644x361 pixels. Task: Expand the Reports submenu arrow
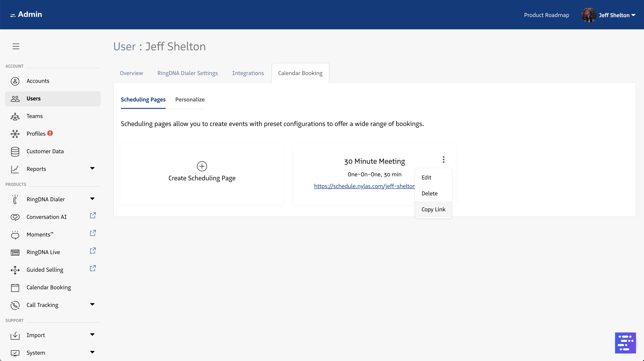pos(92,168)
